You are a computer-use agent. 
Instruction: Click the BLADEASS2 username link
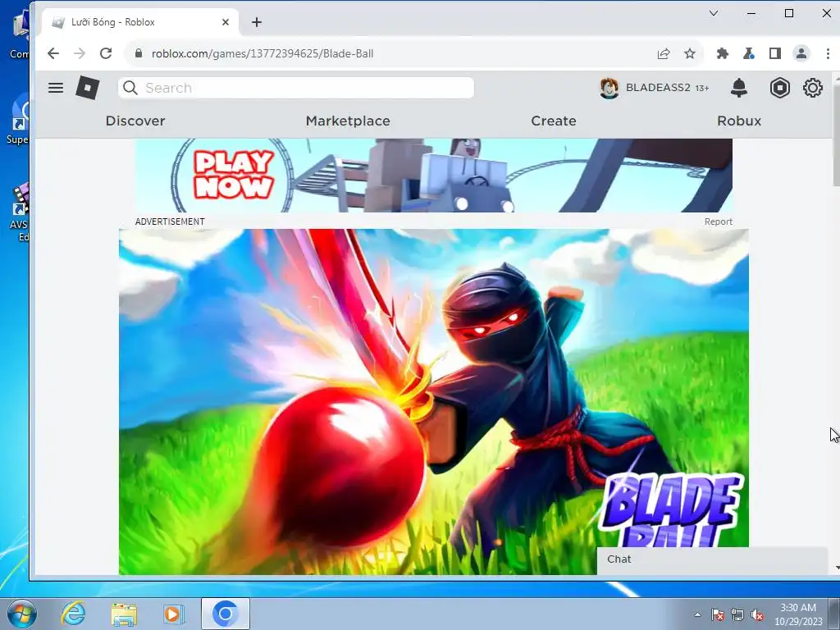click(x=658, y=88)
